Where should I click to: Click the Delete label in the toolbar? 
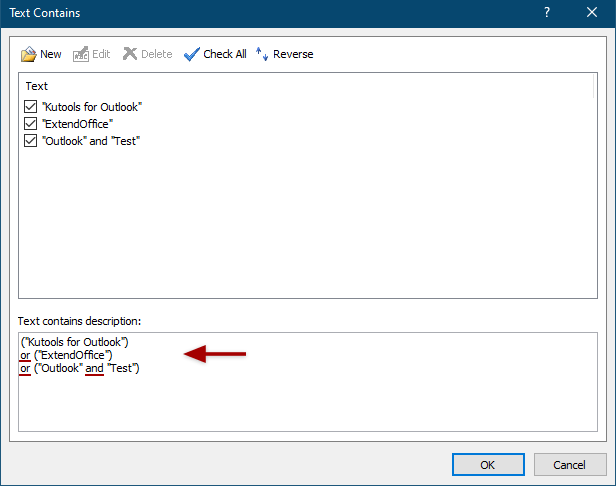[156, 54]
